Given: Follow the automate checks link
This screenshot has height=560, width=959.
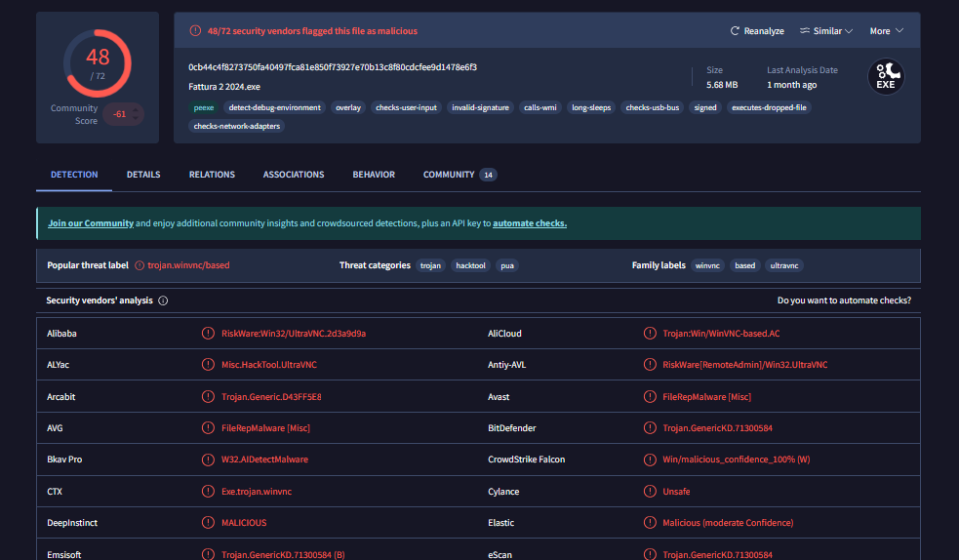Looking at the screenshot, I should pyautogui.click(x=530, y=223).
